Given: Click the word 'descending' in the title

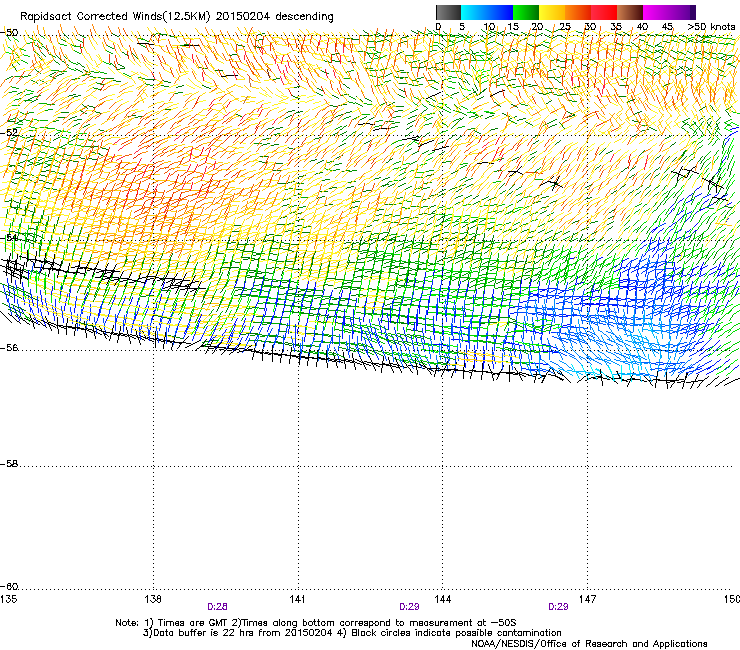Looking at the screenshot, I should [x=304, y=17].
